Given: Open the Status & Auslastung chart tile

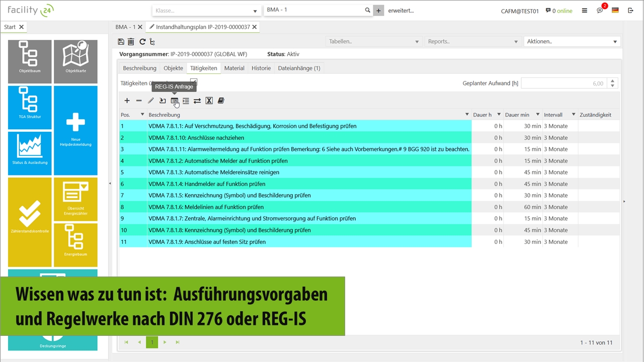Looking at the screenshot, I should point(30,153).
